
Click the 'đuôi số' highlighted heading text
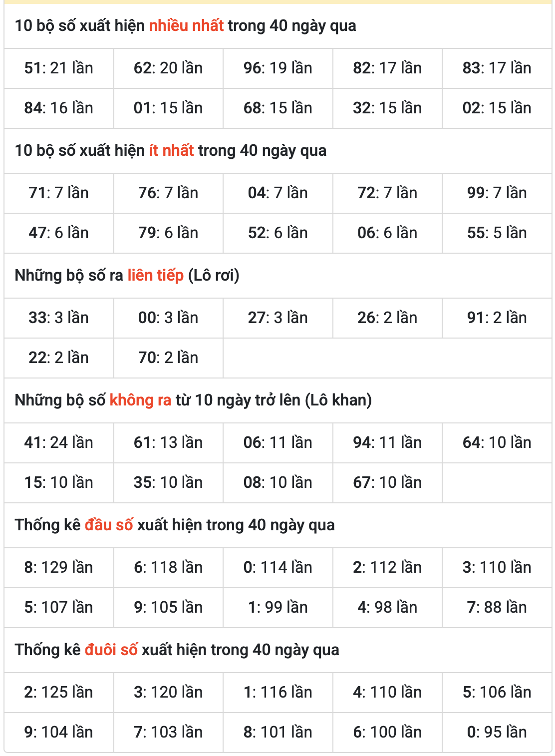111,650
